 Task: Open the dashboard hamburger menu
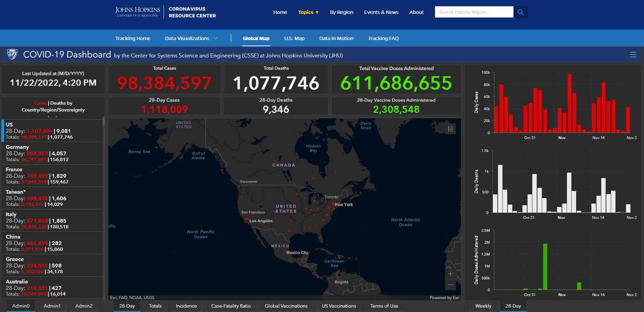tap(633, 55)
